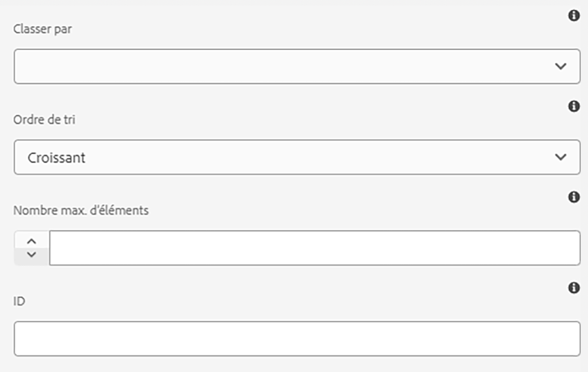Increase max elements with the up arrow
Image resolution: width=588 pixels, height=372 pixels.
32,241
